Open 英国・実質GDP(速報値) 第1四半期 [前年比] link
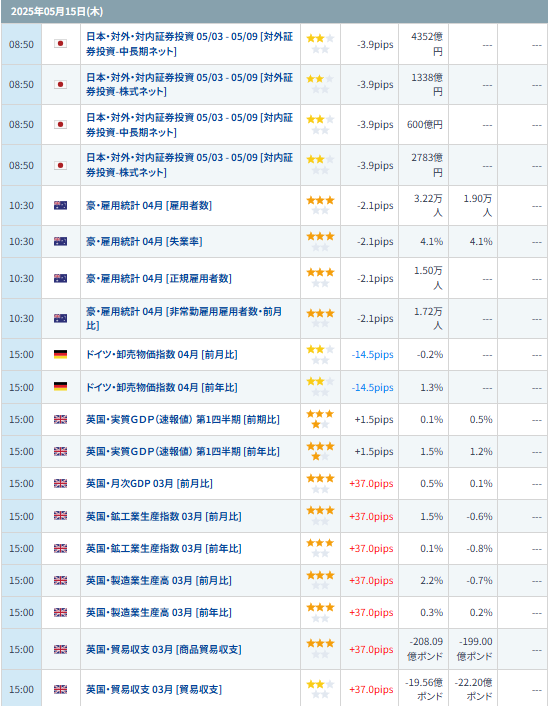The width and height of the screenshot is (548, 706). (183, 452)
